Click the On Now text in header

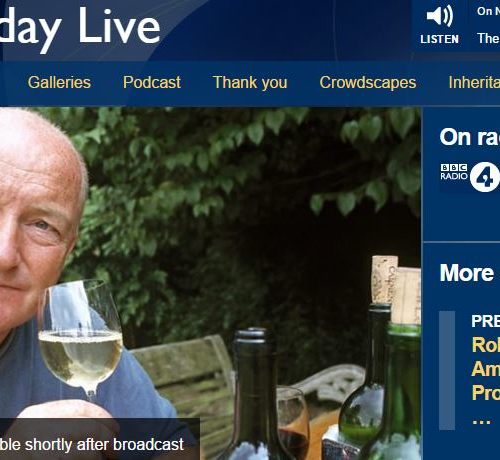click(488, 11)
